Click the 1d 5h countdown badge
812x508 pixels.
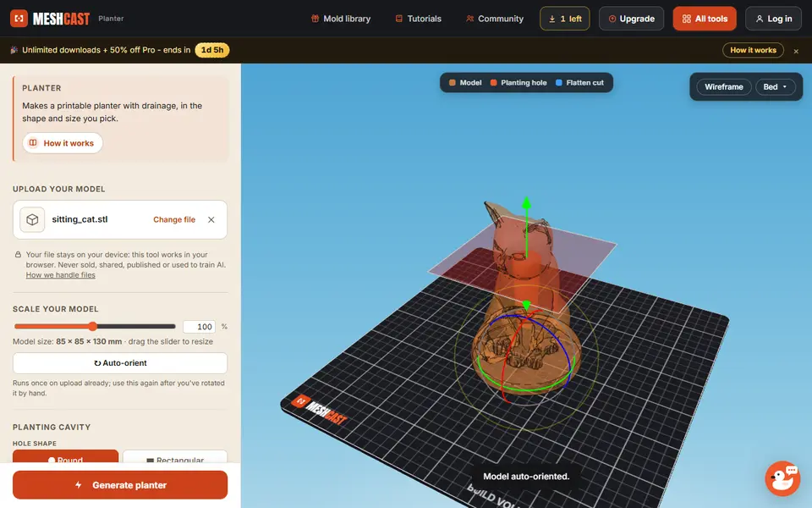point(212,50)
